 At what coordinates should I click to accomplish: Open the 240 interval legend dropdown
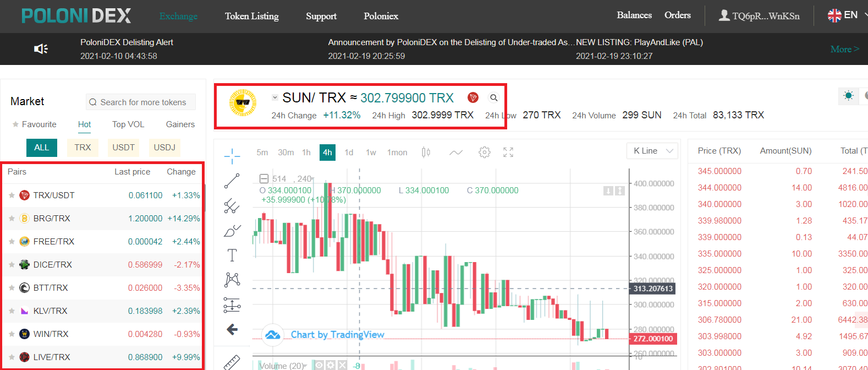pyautogui.click(x=312, y=179)
